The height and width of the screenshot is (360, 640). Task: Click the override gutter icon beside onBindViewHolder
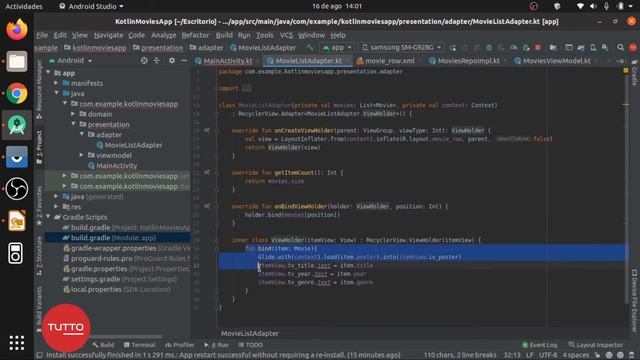coord(207,207)
